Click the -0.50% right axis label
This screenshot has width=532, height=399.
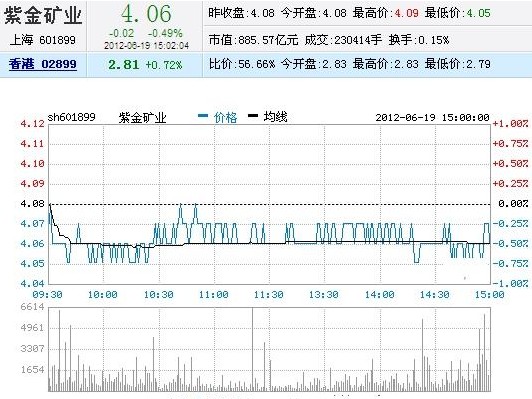[x=511, y=244]
